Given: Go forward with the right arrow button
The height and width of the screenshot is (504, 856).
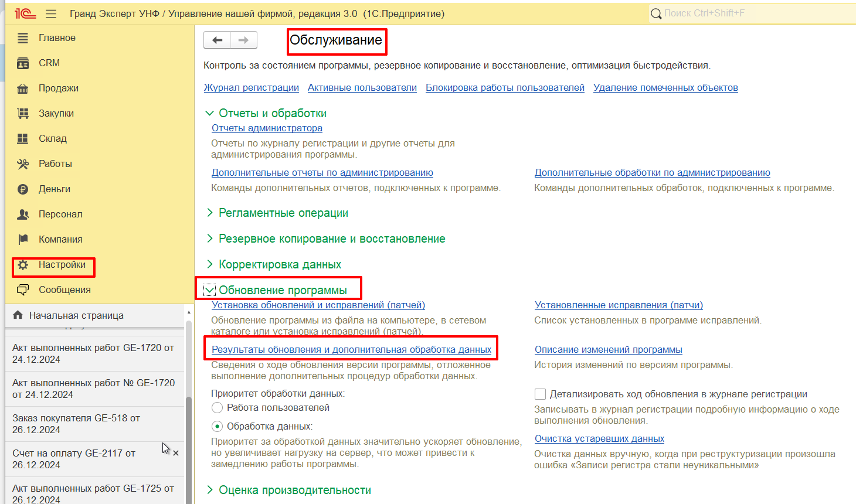Looking at the screenshot, I should click(x=244, y=40).
